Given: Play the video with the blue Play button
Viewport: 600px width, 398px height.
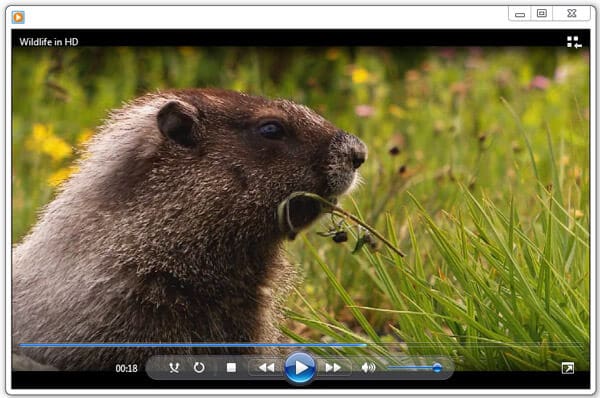Looking at the screenshot, I should click(x=300, y=368).
